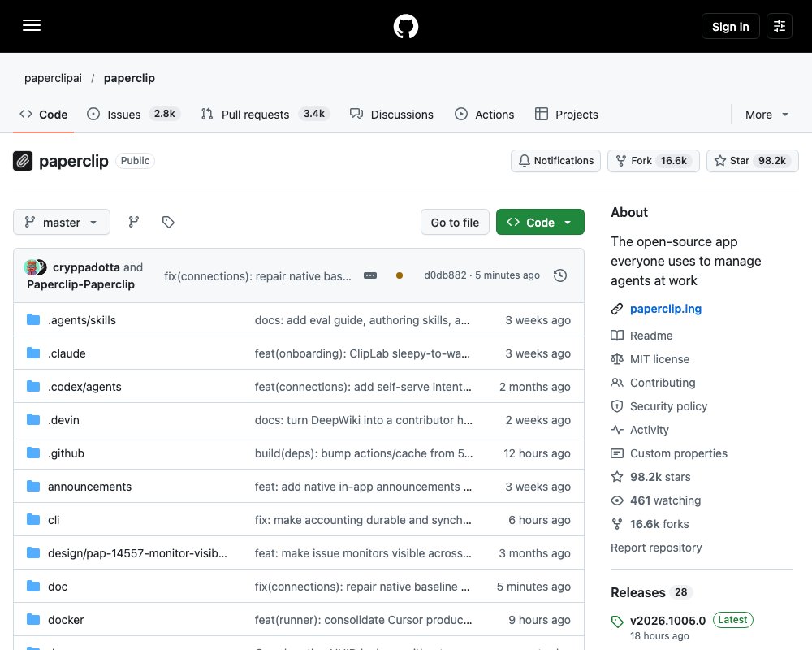Click the commit author avatars
This screenshot has width=812, height=650.
(35, 267)
